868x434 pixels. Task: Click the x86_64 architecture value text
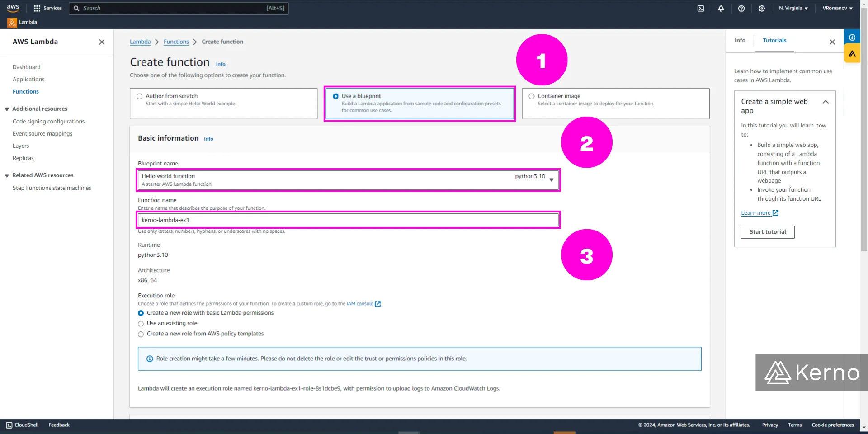point(147,280)
